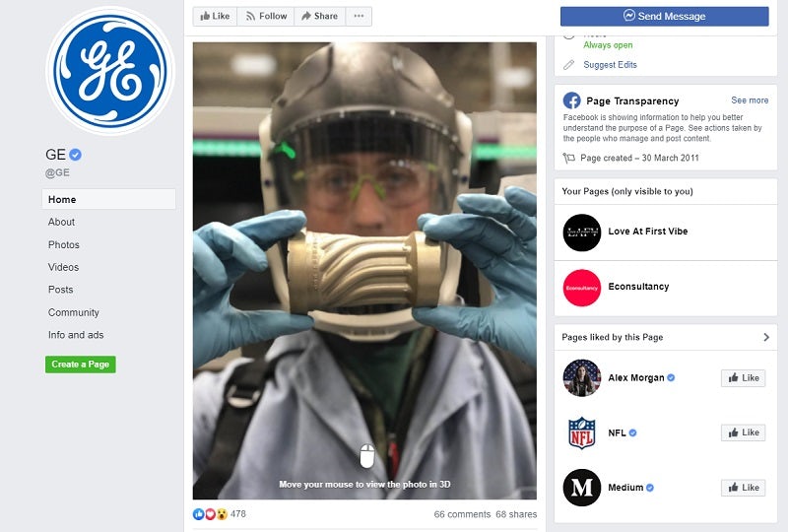The height and width of the screenshot is (532, 788).
Task: Click the Send Message button
Action: point(664,16)
